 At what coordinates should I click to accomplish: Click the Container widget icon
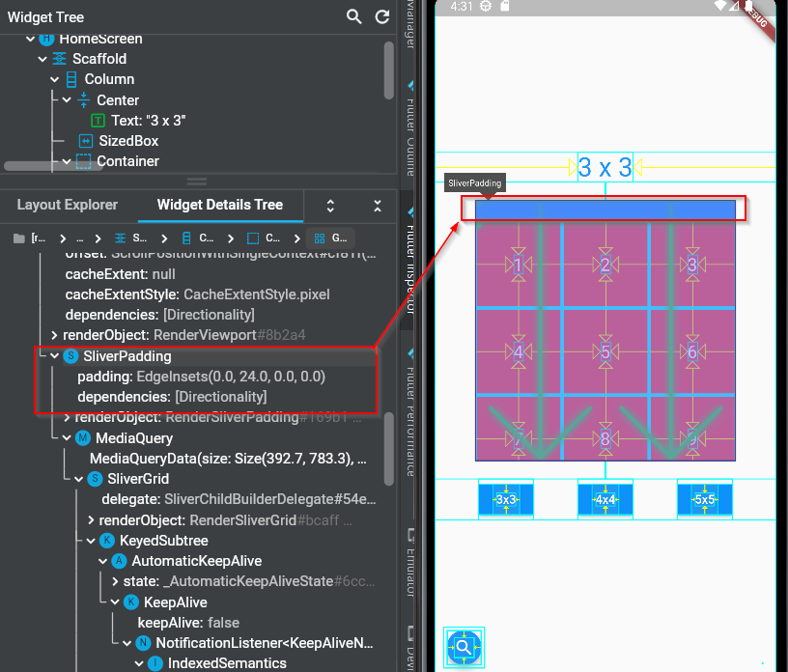tap(83, 161)
